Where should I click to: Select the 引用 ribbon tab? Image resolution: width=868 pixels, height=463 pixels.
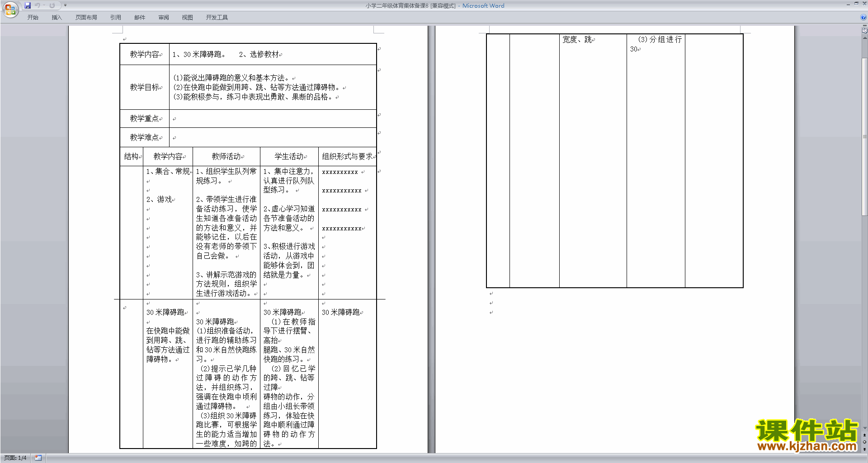point(116,18)
